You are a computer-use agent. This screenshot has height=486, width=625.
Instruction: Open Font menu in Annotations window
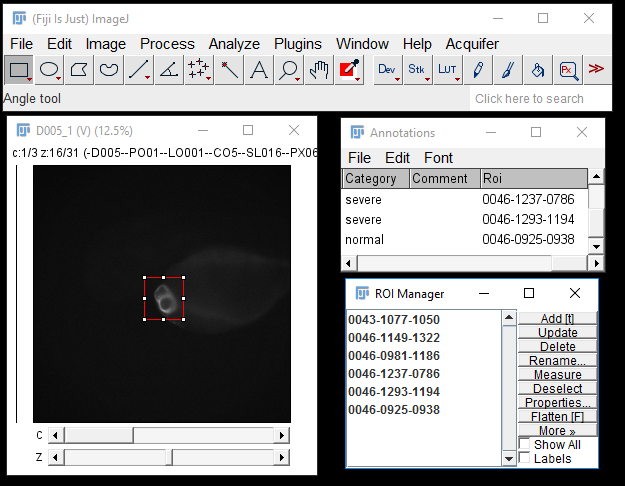(438, 158)
